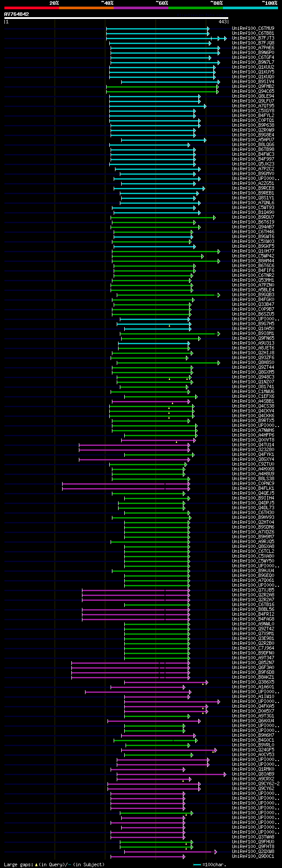Click the green ~80% identity legend segment
The width and height of the screenshot is (282, 868).
point(196,8)
